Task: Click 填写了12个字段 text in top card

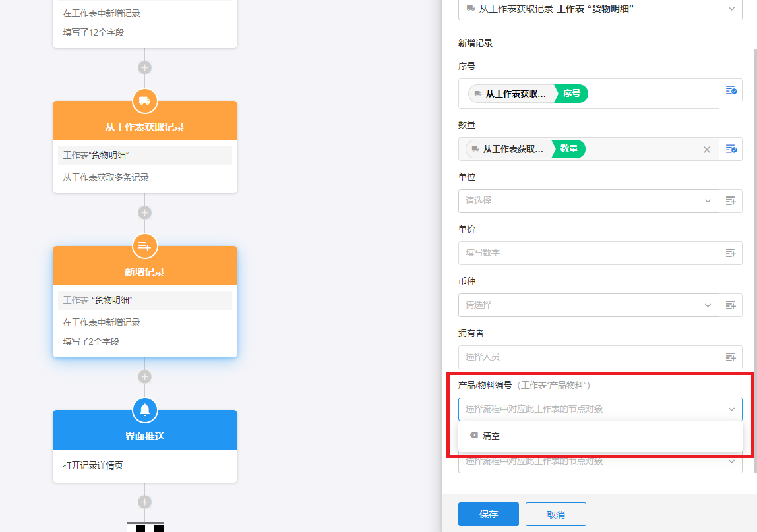Action: coord(94,32)
